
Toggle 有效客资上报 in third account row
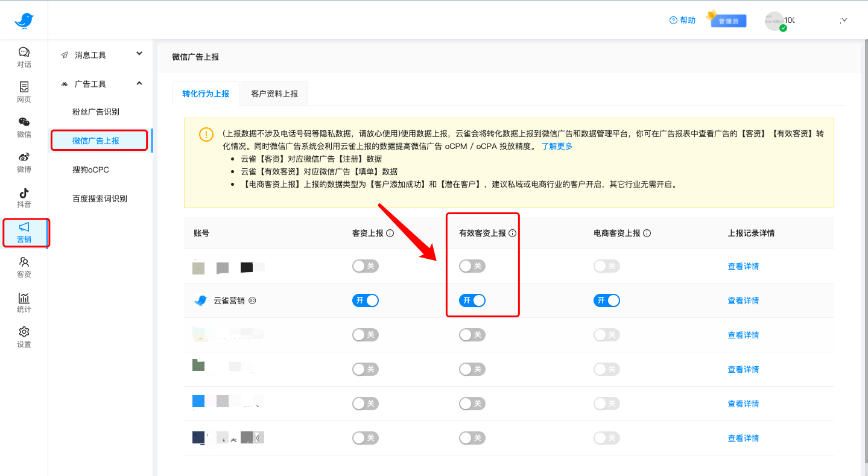click(x=472, y=335)
